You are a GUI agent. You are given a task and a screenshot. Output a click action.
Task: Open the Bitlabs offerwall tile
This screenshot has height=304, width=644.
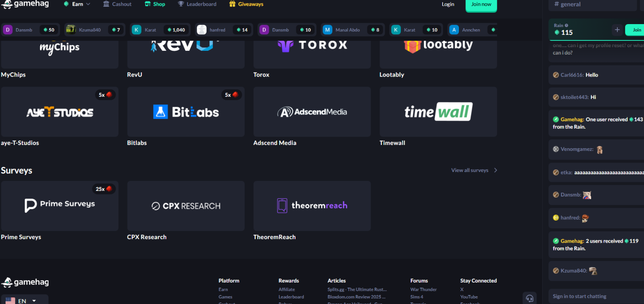[x=186, y=112]
